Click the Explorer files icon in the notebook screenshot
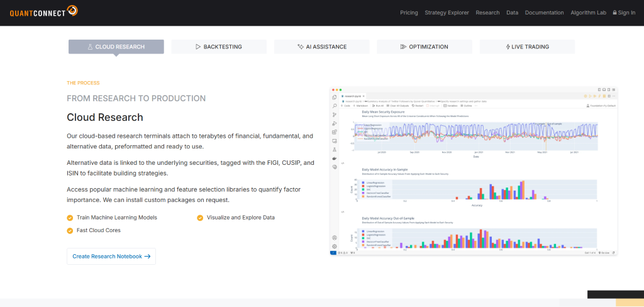This screenshot has width=644, height=307. pyautogui.click(x=335, y=98)
